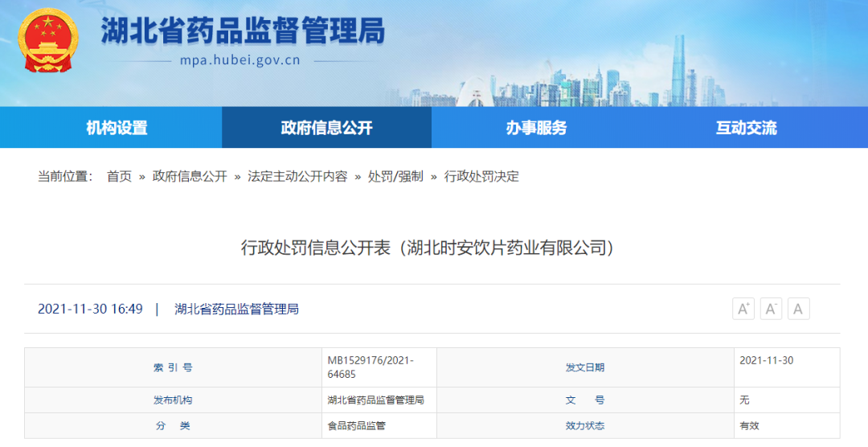This screenshot has width=868, height=447.
Task: Reset font size with plain A button
Action: (x=798, y=309)
